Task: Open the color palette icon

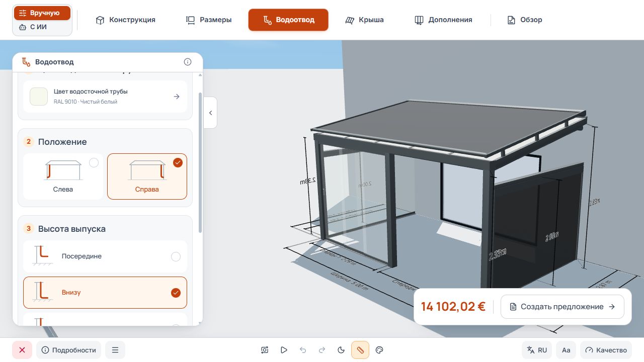Action: coord(380,350)
